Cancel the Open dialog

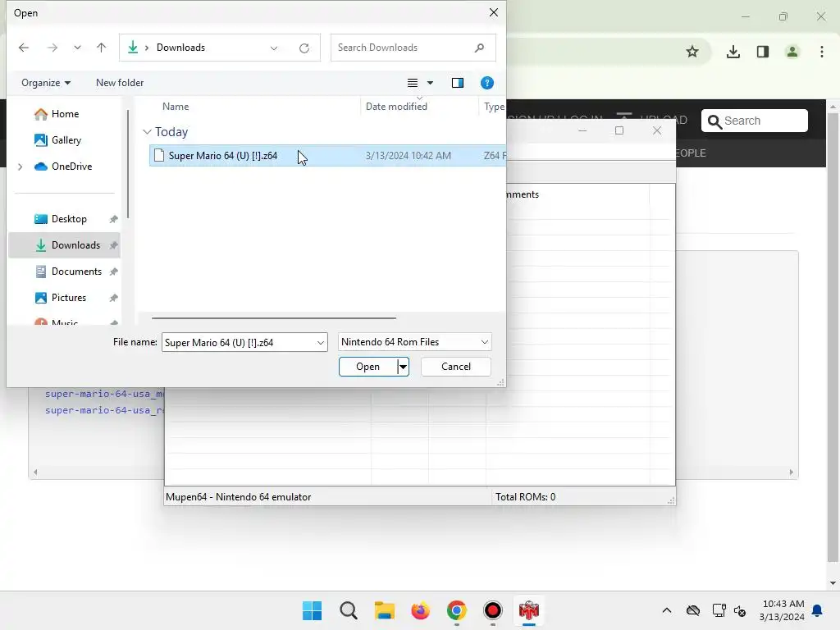[x=456, y=367]
